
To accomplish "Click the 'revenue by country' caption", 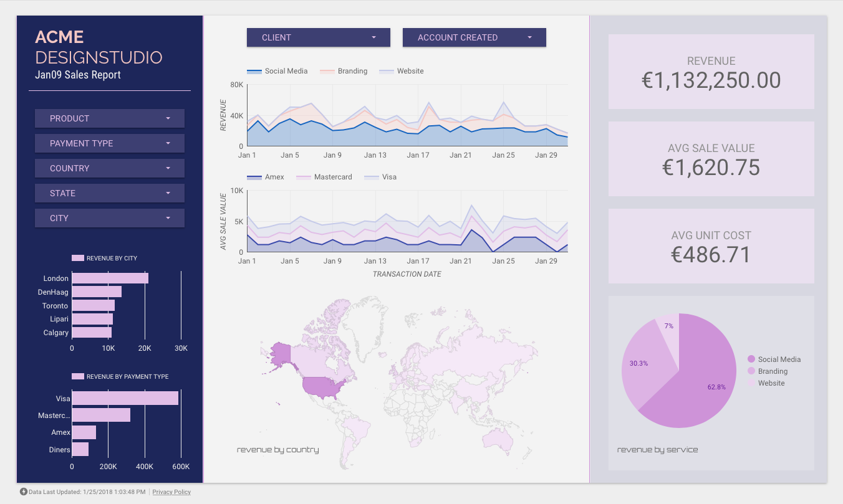I will pos(278,450).
